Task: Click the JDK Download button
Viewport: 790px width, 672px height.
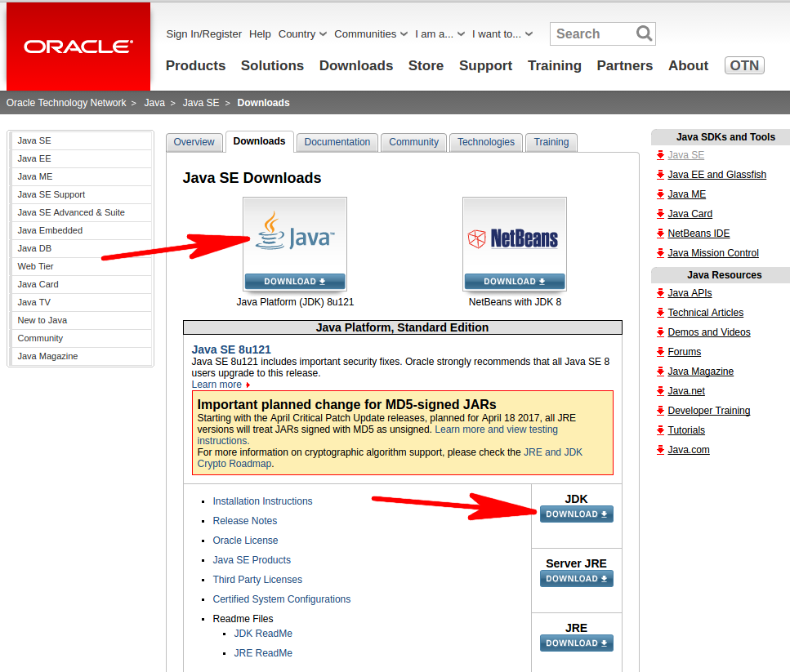Action: [x=577, y=514]
